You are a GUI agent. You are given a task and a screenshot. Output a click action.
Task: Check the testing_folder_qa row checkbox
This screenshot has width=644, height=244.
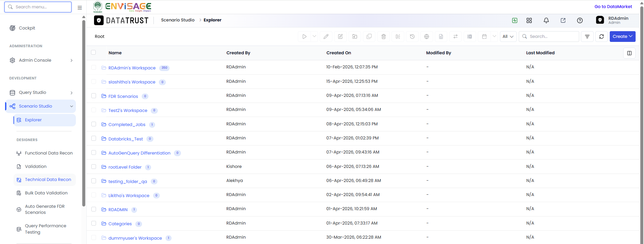pos(94,181)
